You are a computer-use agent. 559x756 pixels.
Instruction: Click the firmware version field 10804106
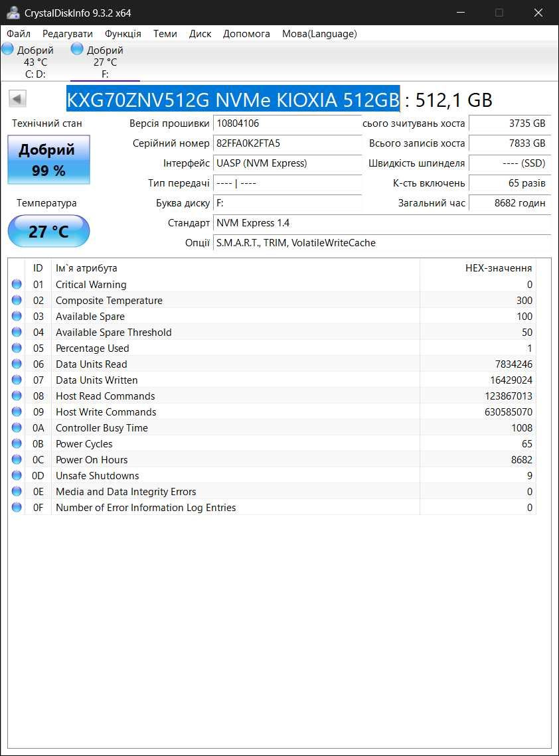287,123
